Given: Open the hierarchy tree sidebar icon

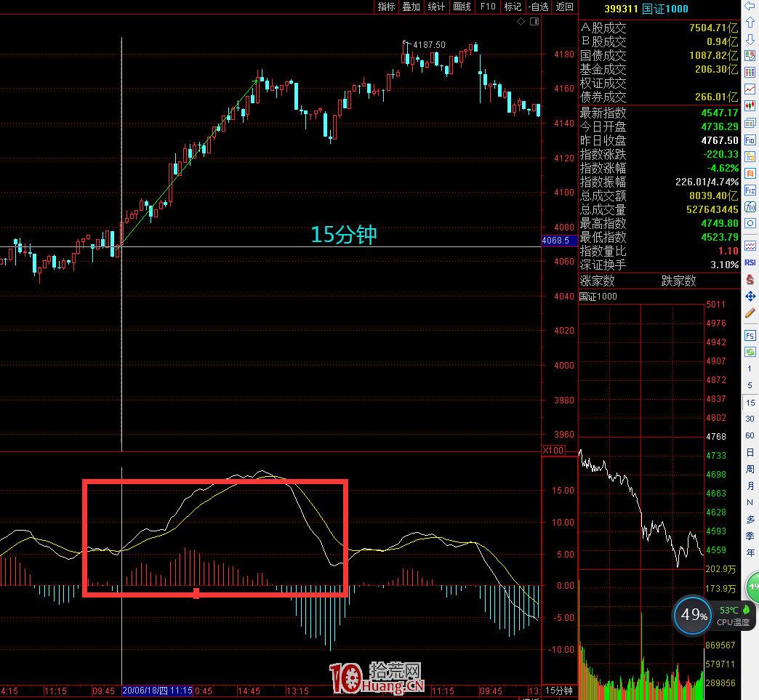Looking at the screenshot, I should 750,156.
